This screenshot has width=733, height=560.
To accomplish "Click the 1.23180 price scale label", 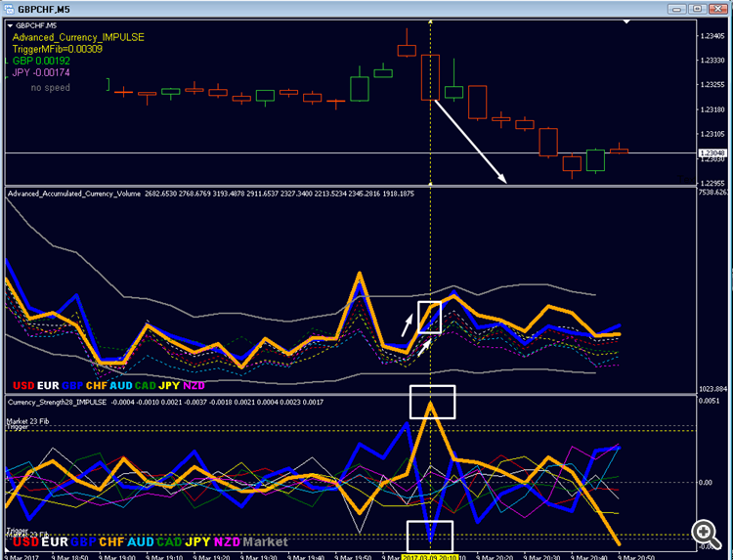I will click(712, 109).
